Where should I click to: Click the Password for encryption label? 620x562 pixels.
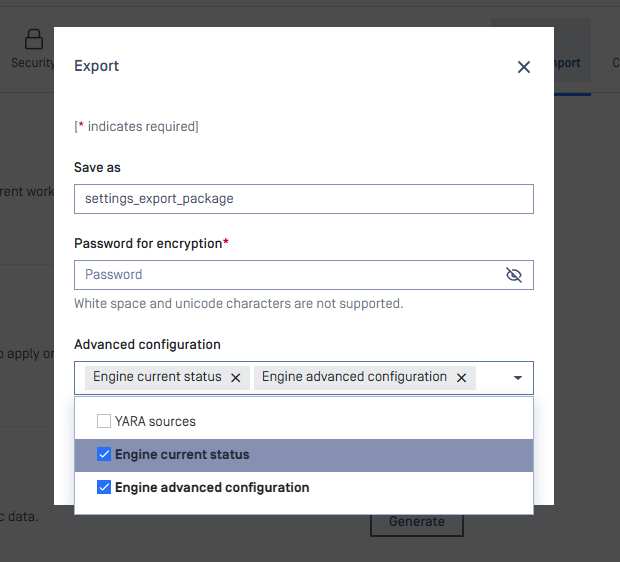[x=151, y=243]
